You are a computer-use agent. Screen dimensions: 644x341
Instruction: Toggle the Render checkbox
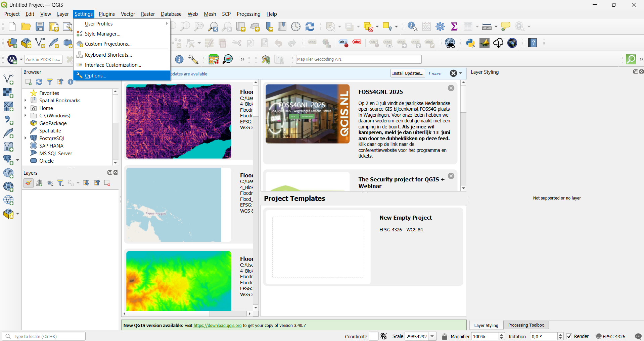569,336
